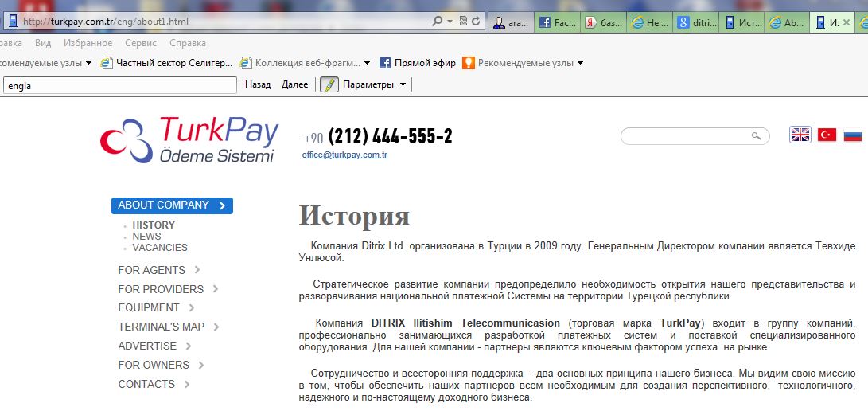
Task: Open 'Частный сектор Селигер' favorite
Action: point(166,63)
